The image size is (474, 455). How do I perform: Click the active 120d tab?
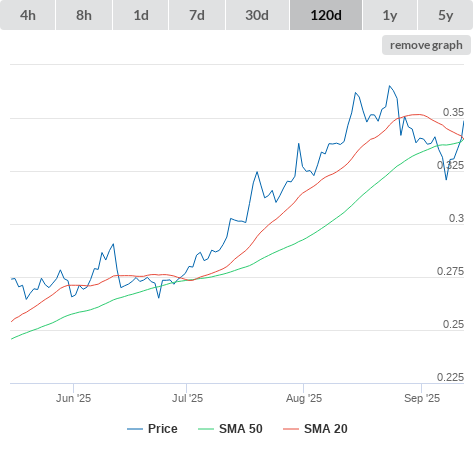tap(326, 15)
